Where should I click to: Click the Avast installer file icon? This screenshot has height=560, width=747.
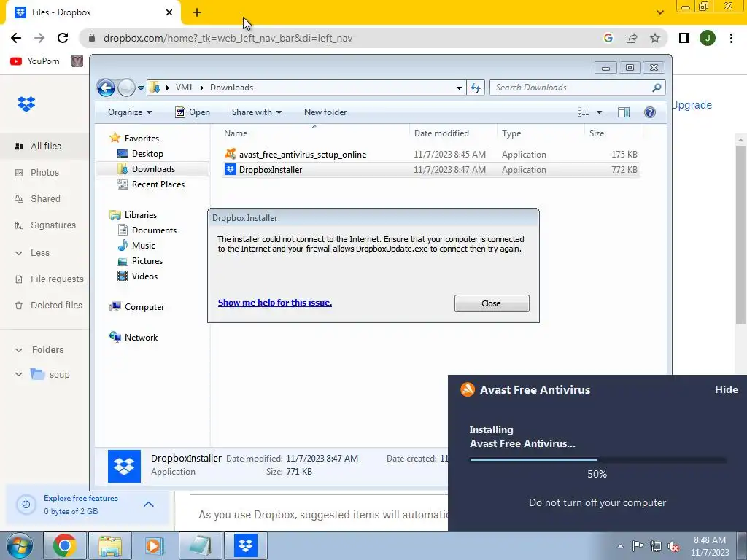point(231,154)
